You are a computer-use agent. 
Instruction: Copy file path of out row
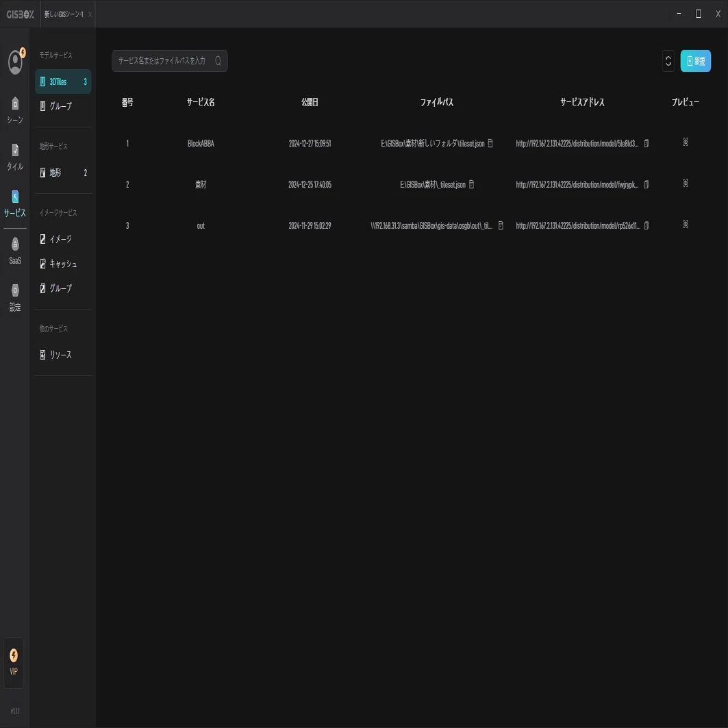tap(501, 225)
